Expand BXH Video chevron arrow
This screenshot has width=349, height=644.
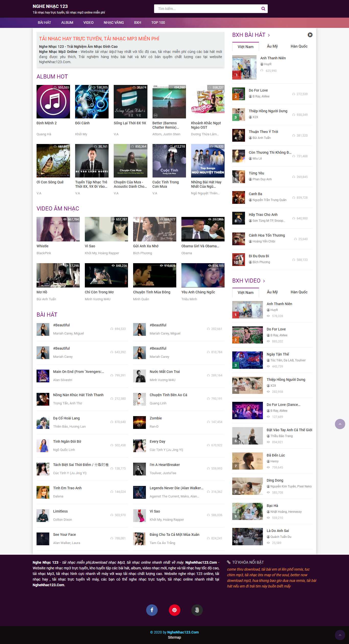(264, 281)
